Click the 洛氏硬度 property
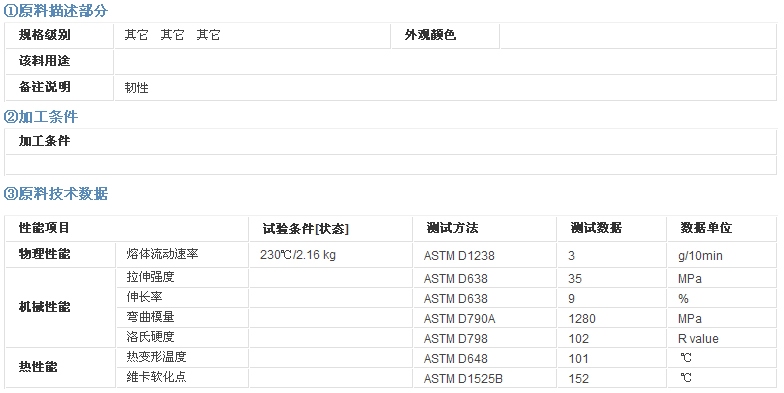The height and width of the screenshot is (393, 784). pos(150,336)
